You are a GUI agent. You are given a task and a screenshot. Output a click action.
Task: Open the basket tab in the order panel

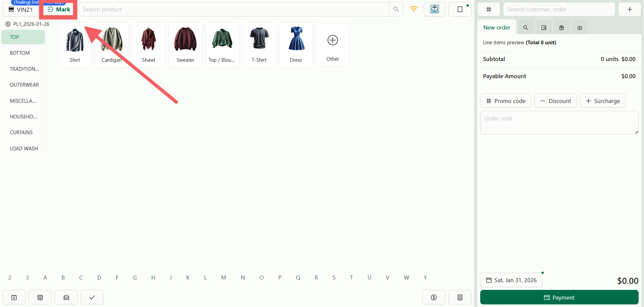click(x=580, y=28)
